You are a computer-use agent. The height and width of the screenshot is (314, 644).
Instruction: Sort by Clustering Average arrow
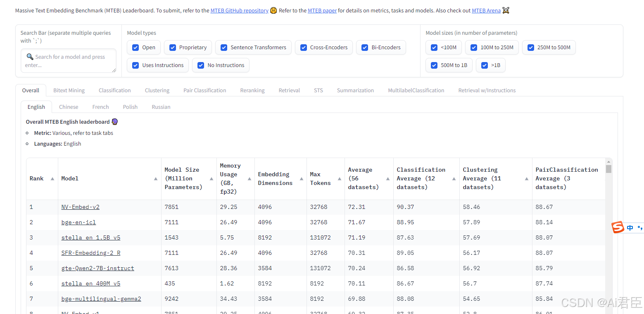pyautogui.click(x=527, y=179)
